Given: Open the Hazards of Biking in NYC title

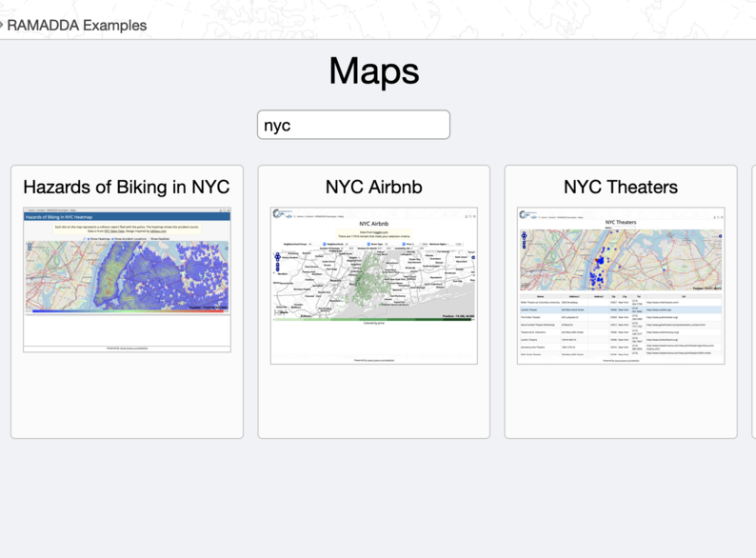Looking at the screenshot, I should [x=127, y=187].
